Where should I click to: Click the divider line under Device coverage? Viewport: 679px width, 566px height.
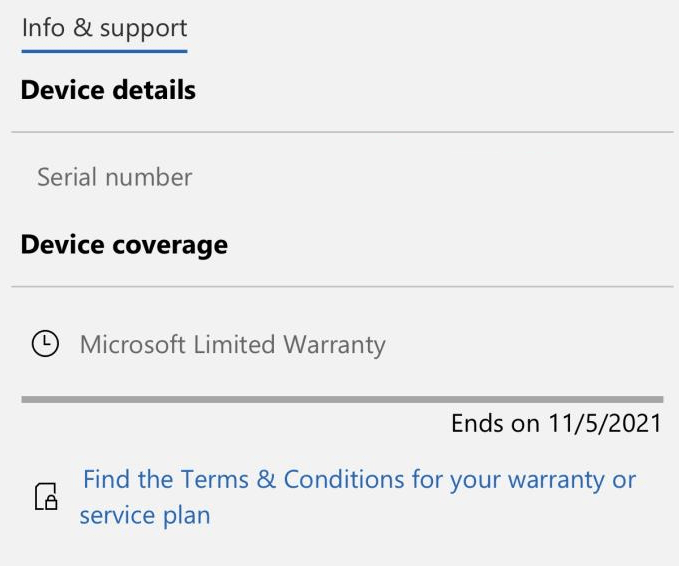point(341,287)
